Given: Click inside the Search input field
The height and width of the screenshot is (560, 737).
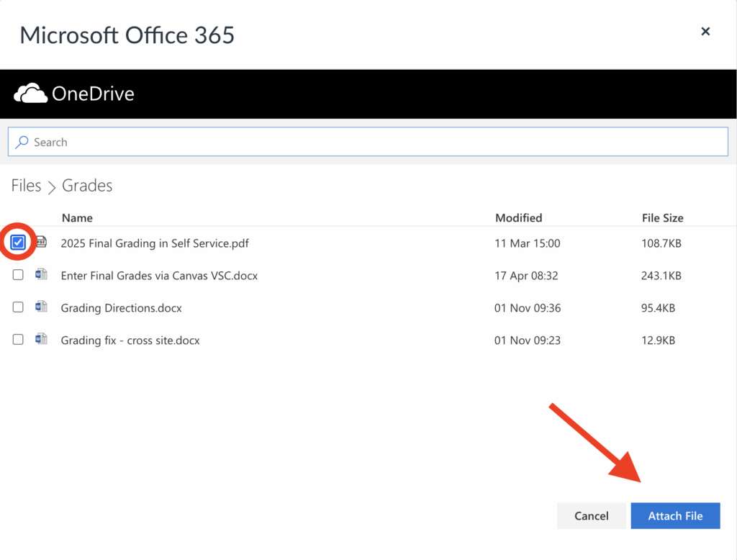Looking at the screenshot, I should point(216,141).
